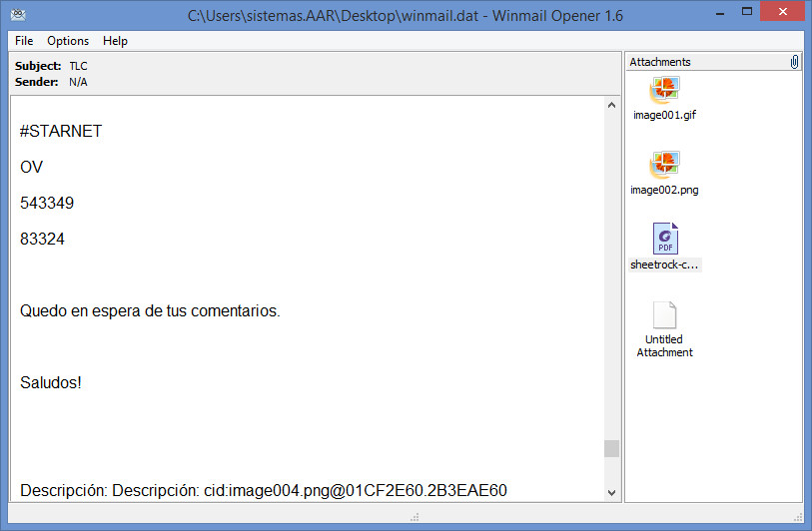812x531 pixels.
Task: Click the sender value N/A
Action: (78, 82)
